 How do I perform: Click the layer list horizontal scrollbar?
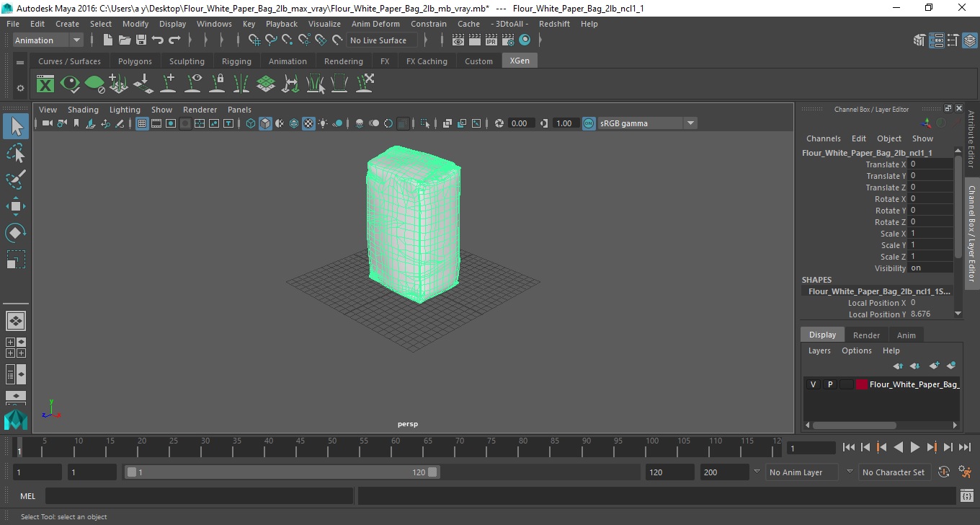854,425
